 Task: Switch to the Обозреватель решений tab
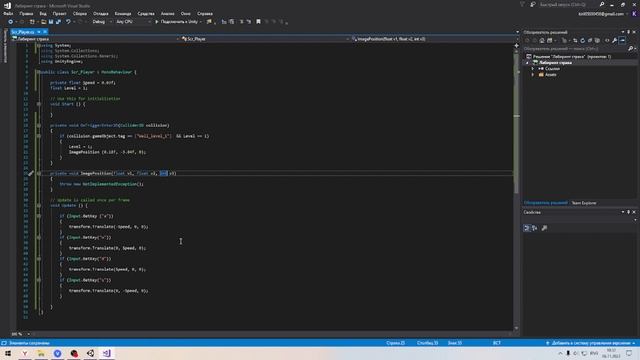(x=546, y=203)
